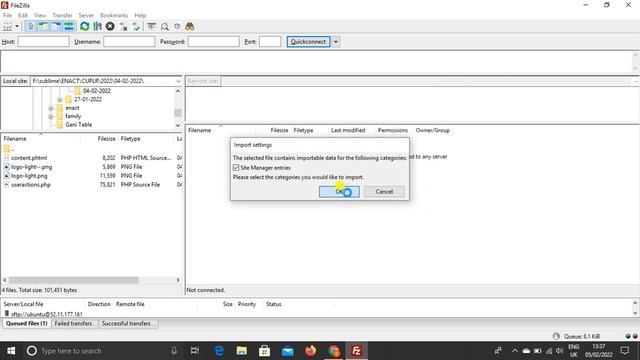
Task: Click Cancel in Import settings dialog
Action: (384, 191)
